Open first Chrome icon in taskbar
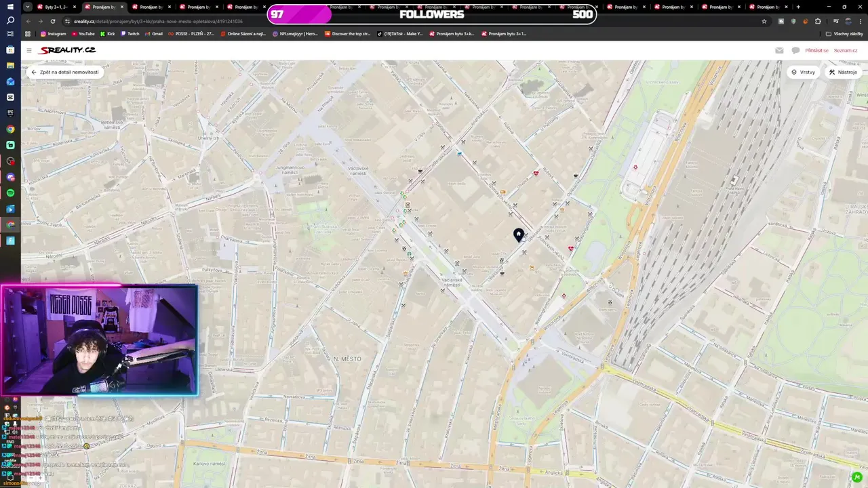This screenshot has height=488, width=868. (10, 129)
